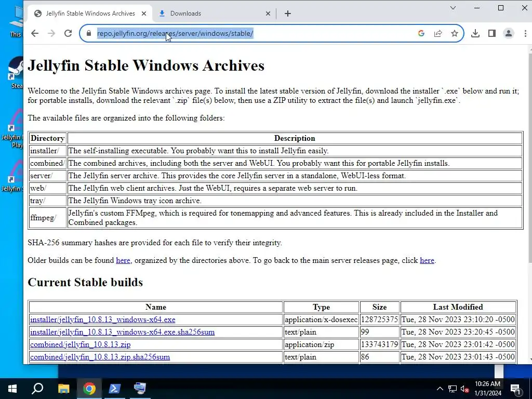
Task: Click the 'tray/' directory cell
Action: pyautogui.click(x=47, y=201)
